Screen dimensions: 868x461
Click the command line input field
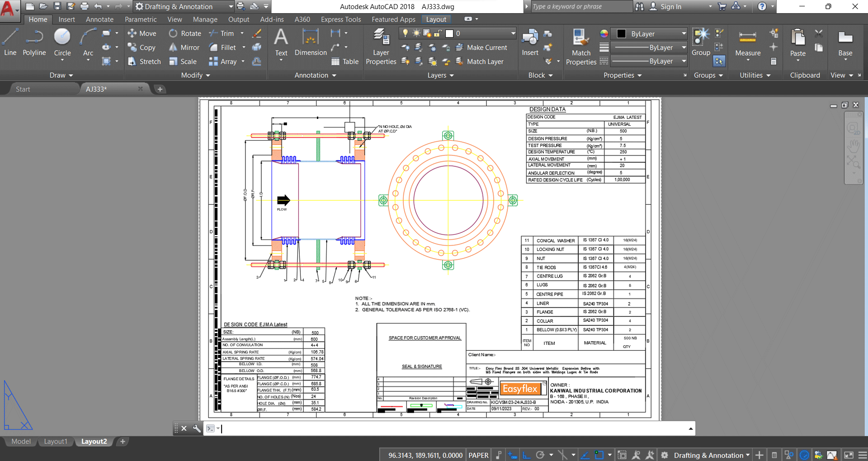point(452,428)
